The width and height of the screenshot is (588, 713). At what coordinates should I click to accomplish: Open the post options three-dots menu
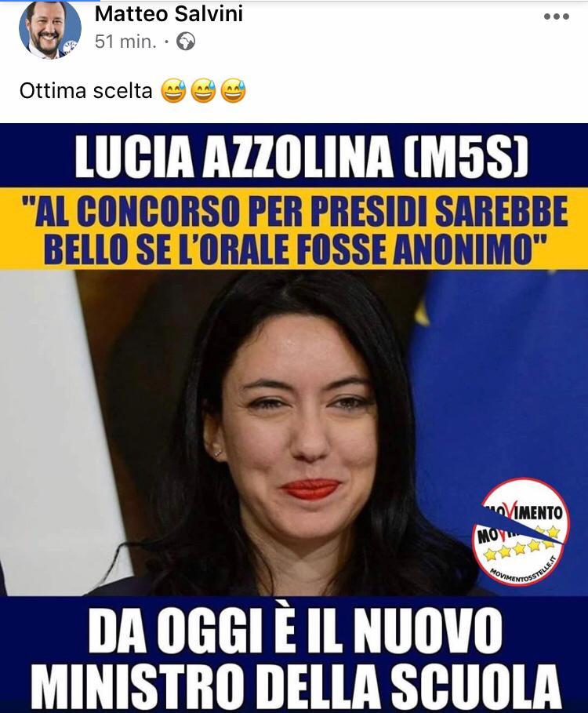pos(556,16)
